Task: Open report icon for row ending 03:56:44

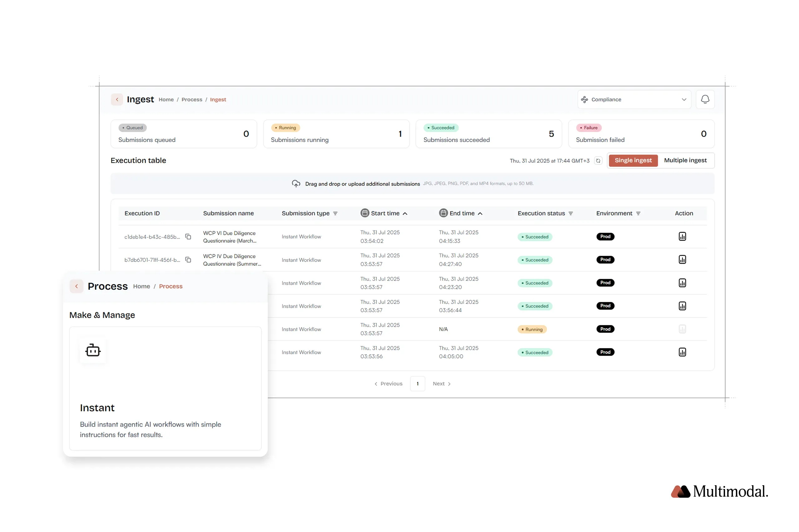Action: tap(682, 306)
